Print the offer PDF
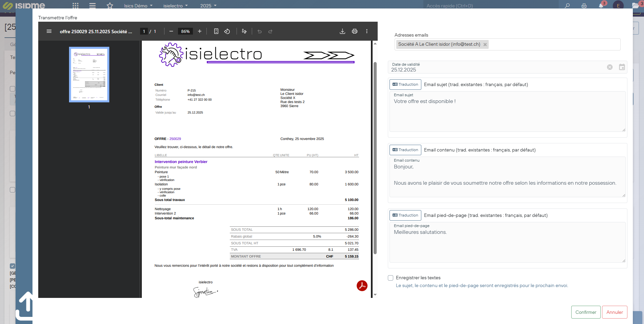 click(355, 31)
